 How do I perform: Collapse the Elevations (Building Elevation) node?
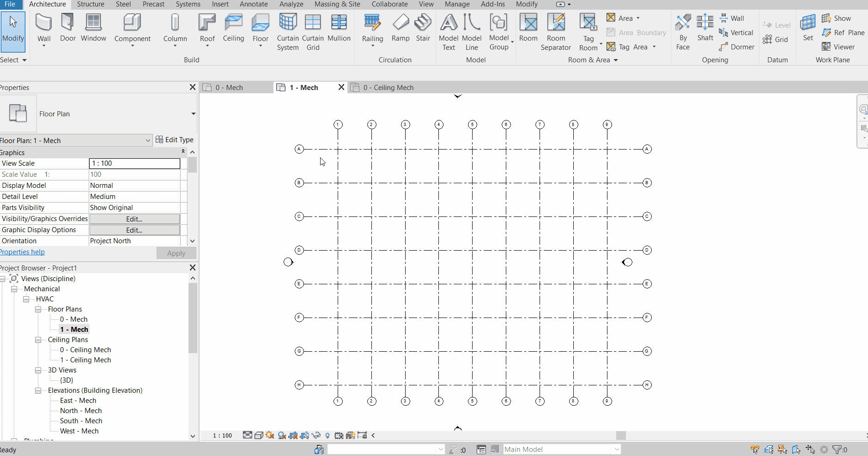coord(38,390)
